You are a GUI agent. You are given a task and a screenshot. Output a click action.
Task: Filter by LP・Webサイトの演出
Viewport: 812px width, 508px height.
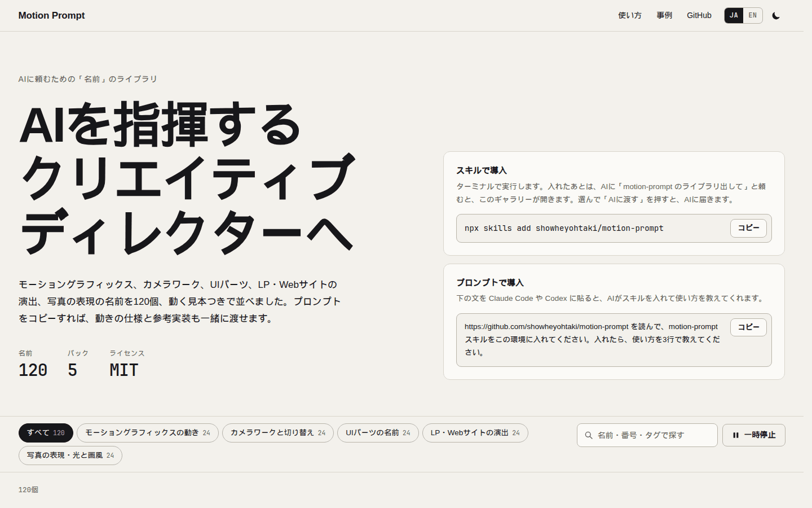click(x=475, y=433)
